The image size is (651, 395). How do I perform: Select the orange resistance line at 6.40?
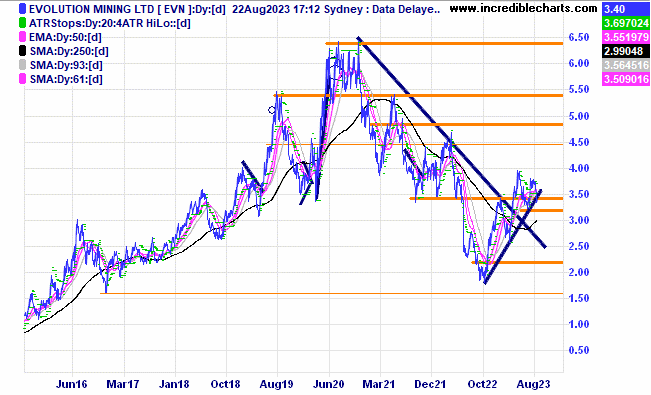tap(444, 43)
